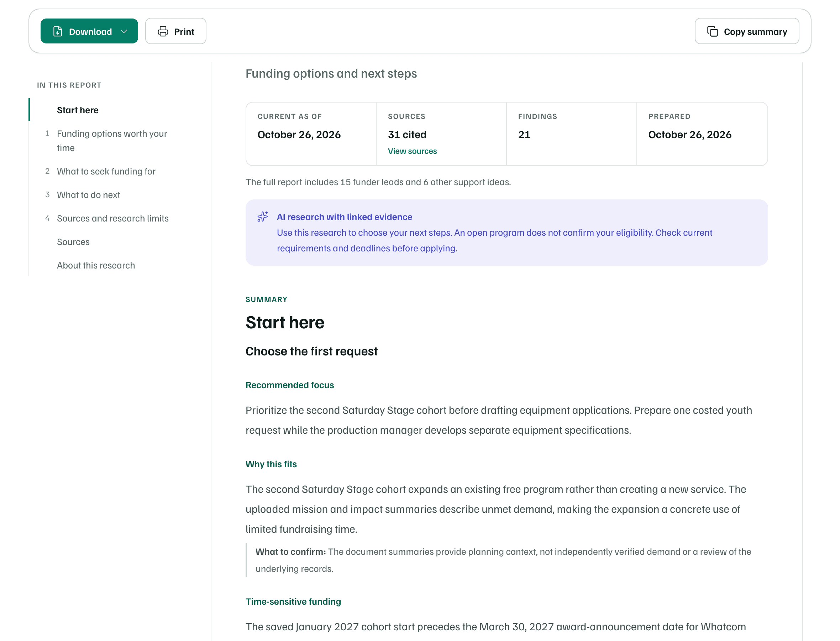Open About this research in outline
Image resolution: width=840 pixels, height=641 pixels.
96,265
